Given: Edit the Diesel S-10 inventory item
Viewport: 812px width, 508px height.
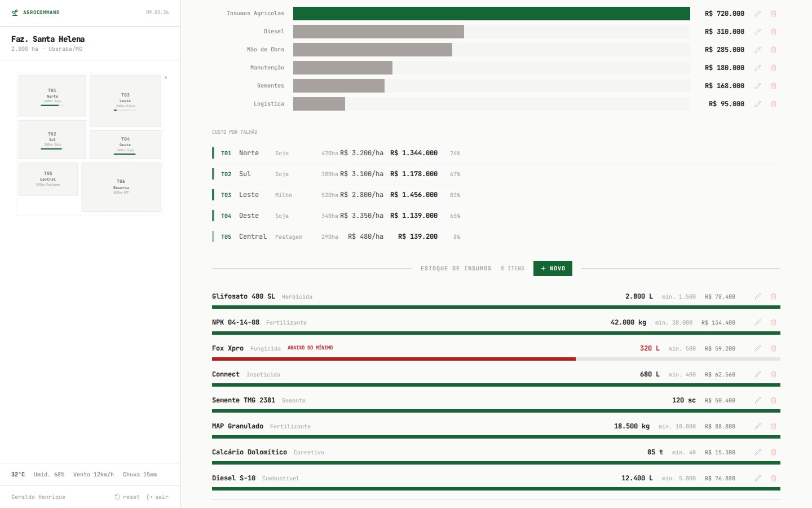Looking at the screenshot, I should coord(758,478).
